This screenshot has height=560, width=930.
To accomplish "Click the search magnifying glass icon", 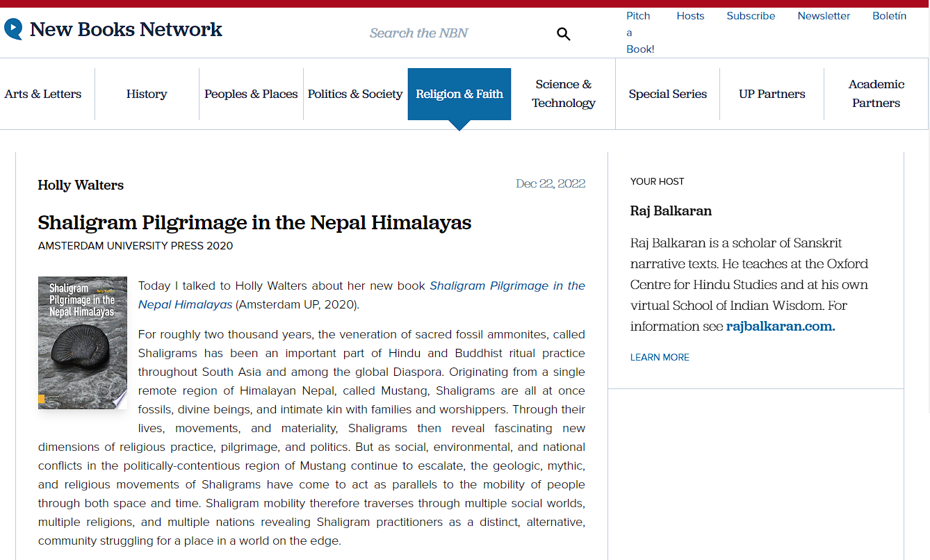I will [563, 33].
